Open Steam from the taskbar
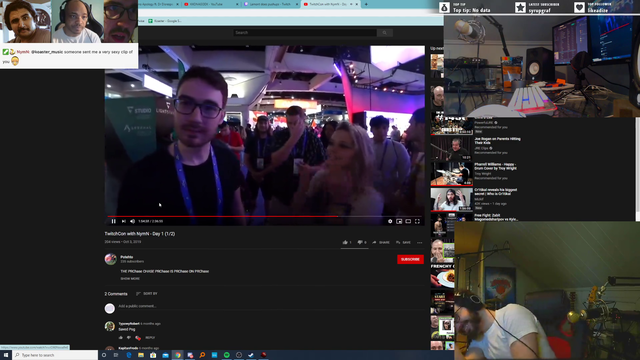Viewport: 640px width, 360px height. click(x=251, y=355)
